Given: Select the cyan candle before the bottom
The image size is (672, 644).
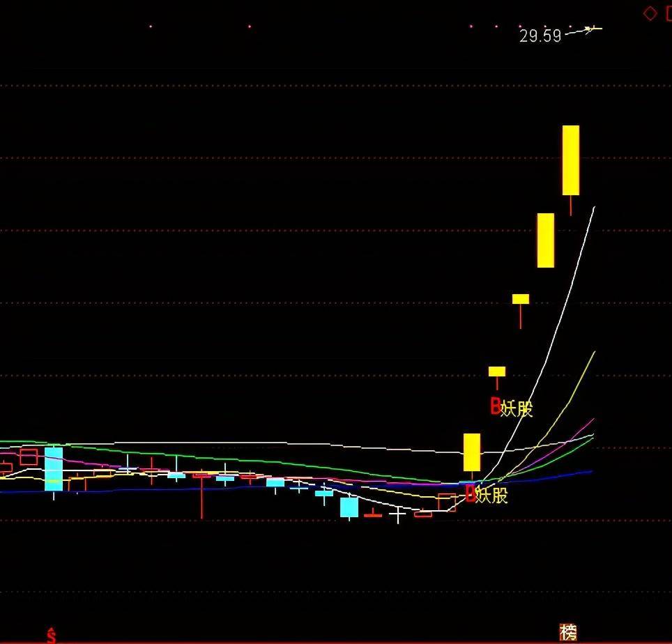Looking at the screenshot, I should (x=349, y=507).
